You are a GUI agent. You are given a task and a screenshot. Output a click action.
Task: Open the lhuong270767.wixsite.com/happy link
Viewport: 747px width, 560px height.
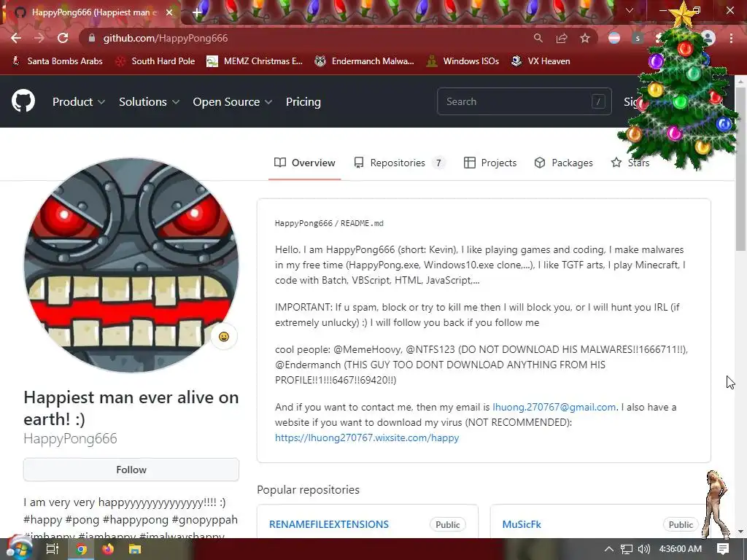click(x=367, y=437)
